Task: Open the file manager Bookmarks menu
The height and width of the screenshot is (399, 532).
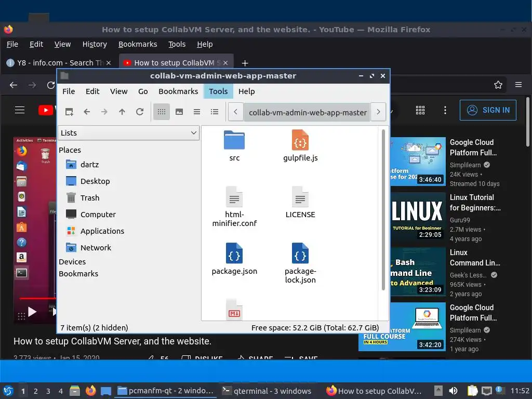Action: tap(178, 91)
